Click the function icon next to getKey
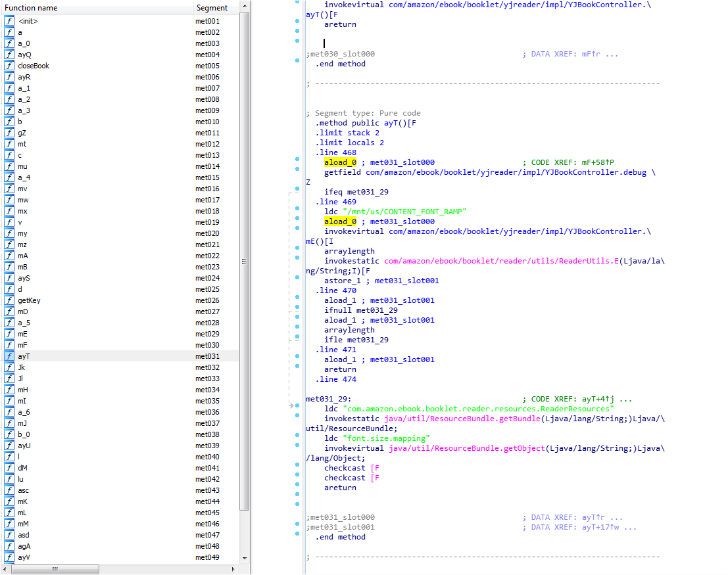Viewport: 728px width, 575px height. (9, 300)
